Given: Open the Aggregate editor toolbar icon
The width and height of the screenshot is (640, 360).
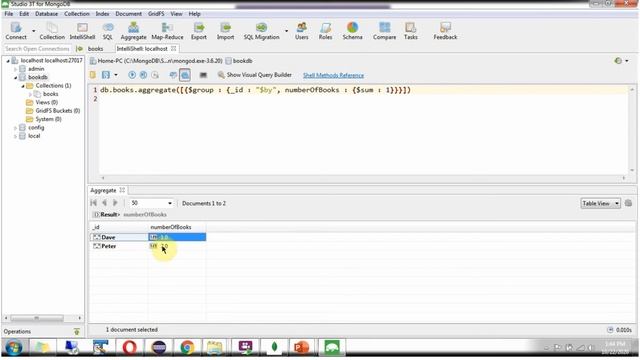Looking at the screenshot, I should coord(133,31).
